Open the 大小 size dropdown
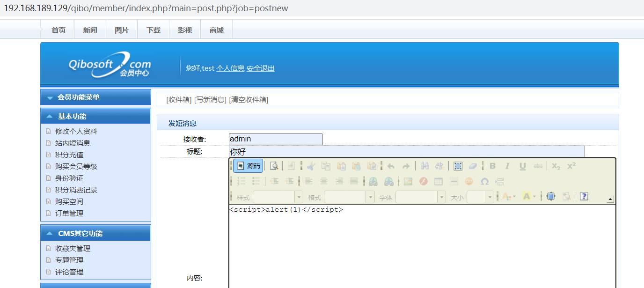Viewport: 644px width, 288px height. pos(480,197)
